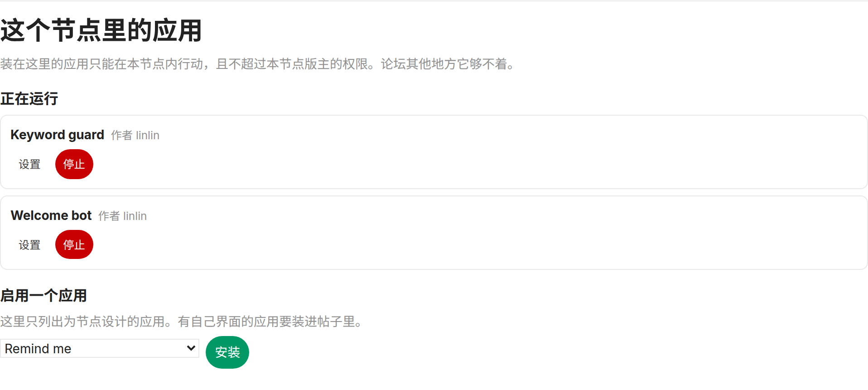The height and width of the screenshot is (390, 868).
Task: Click 作者 label in Welcome bot card
Action: coord(109,216)
